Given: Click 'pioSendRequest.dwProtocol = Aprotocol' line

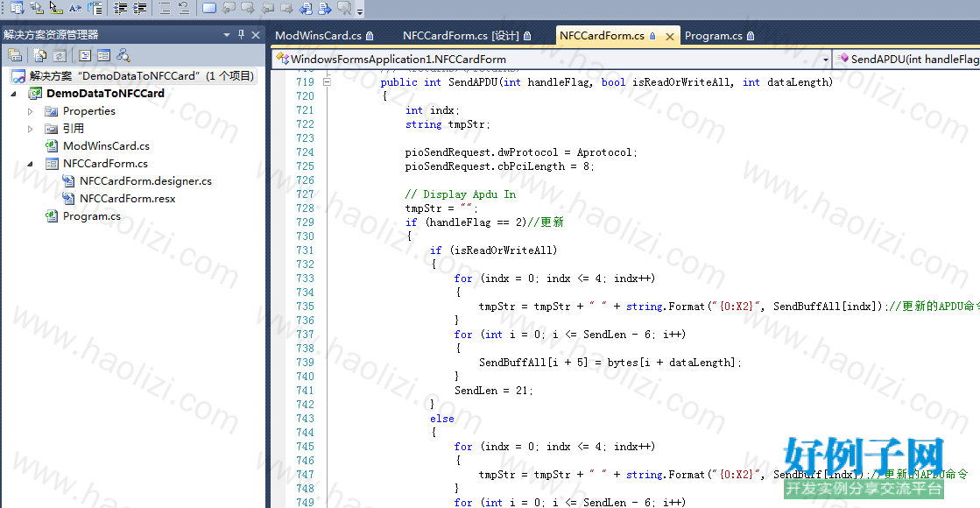Looking at the screenshot, I should click(x=520, y=152).
